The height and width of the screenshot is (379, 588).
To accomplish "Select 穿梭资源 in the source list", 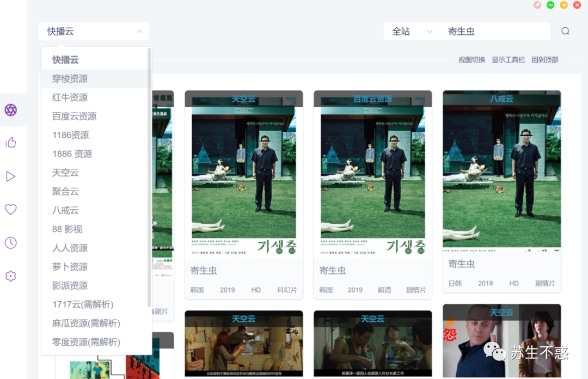I will click(x=95, y=78).
